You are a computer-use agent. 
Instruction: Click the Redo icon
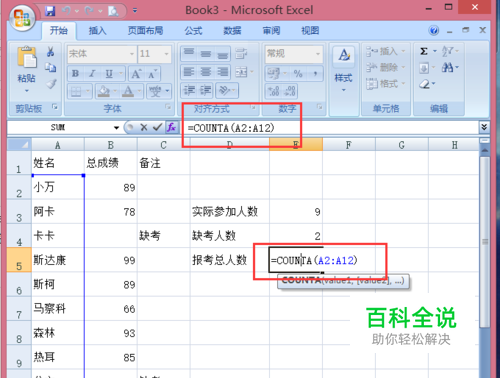point(89,11)
